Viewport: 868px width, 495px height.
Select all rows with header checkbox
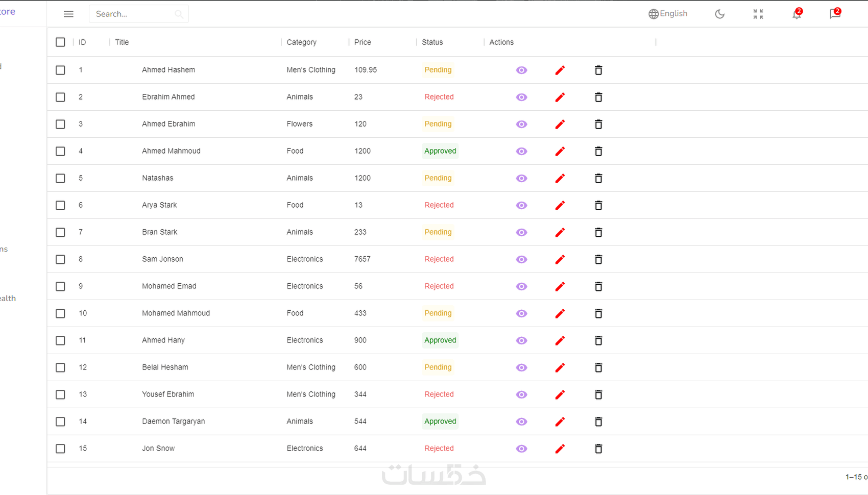coord(60,42)
